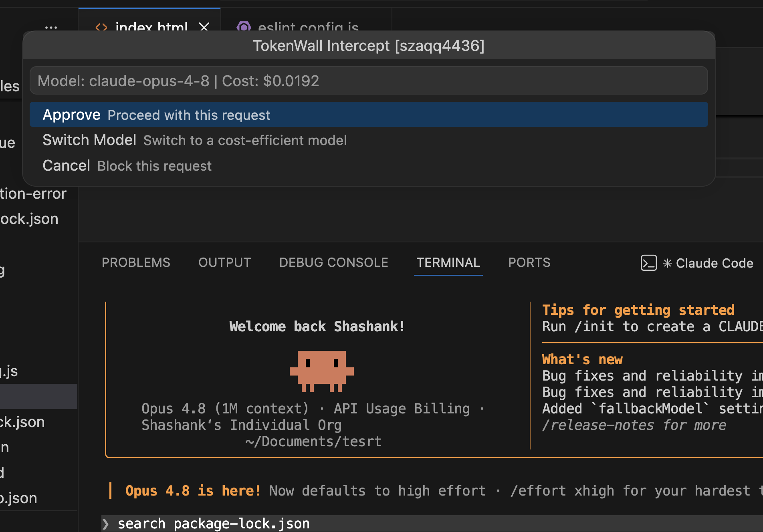Screen dimensions: 763x532
Task: Select the Claude Code terminal label
Action: pyautogui.click(x=714, y=263)
